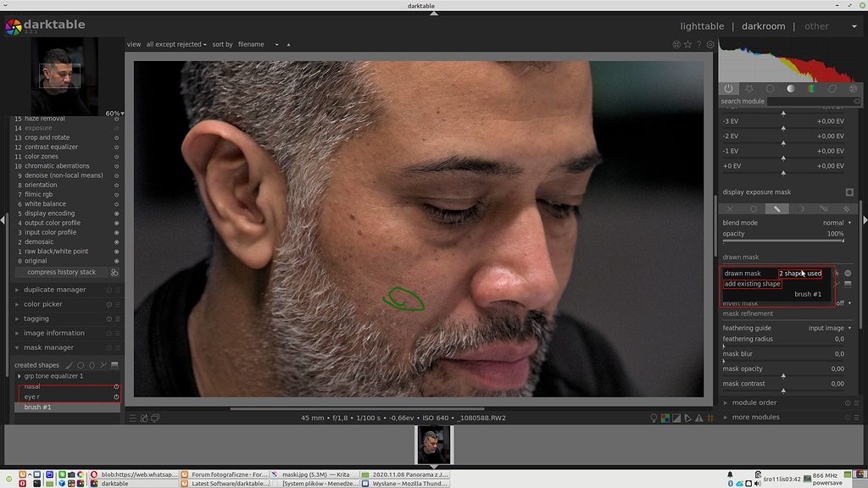Toggle display exposure mask
The width and height of the screenshot is (868, 488).
click(850, 191)
